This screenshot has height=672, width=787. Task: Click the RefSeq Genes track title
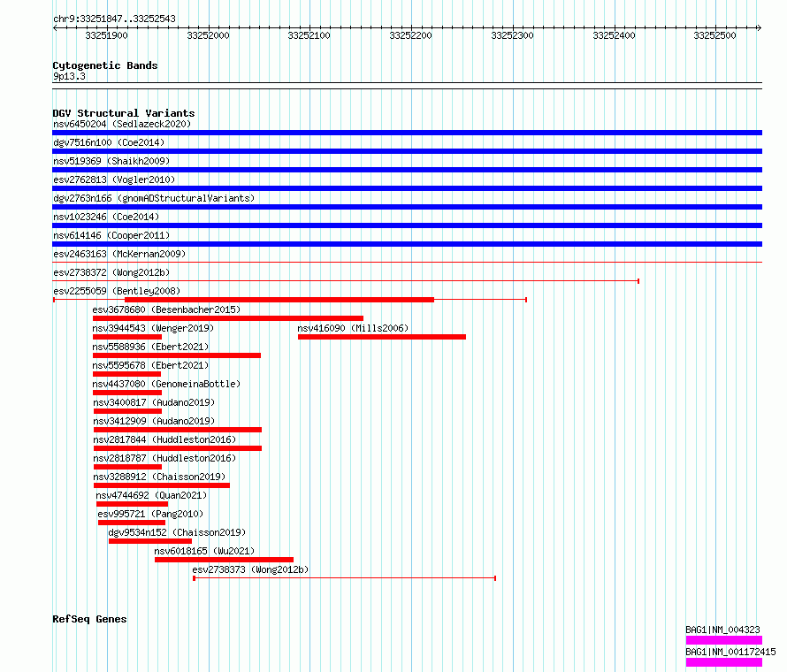[89, 619]
